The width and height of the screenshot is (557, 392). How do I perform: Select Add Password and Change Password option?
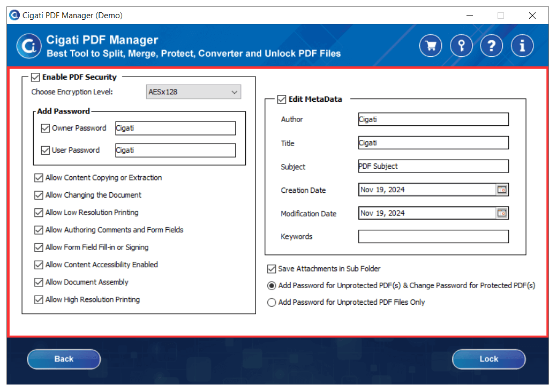pos(272,285)
